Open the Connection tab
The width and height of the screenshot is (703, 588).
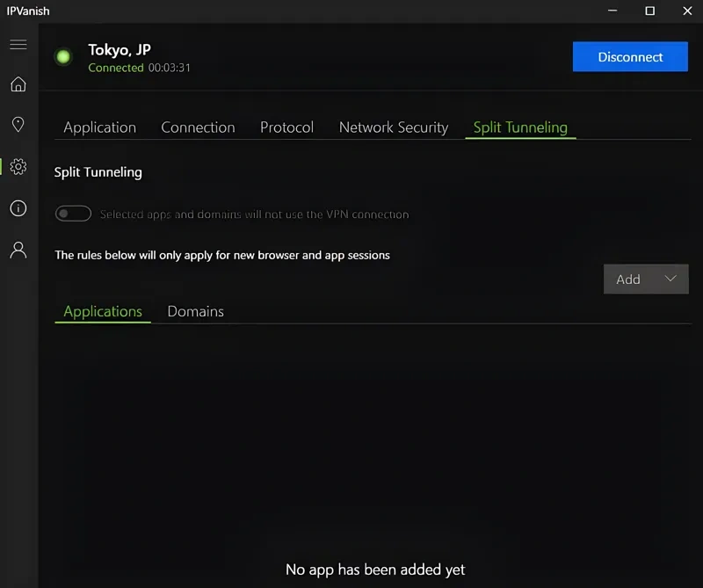click(198, 127)
